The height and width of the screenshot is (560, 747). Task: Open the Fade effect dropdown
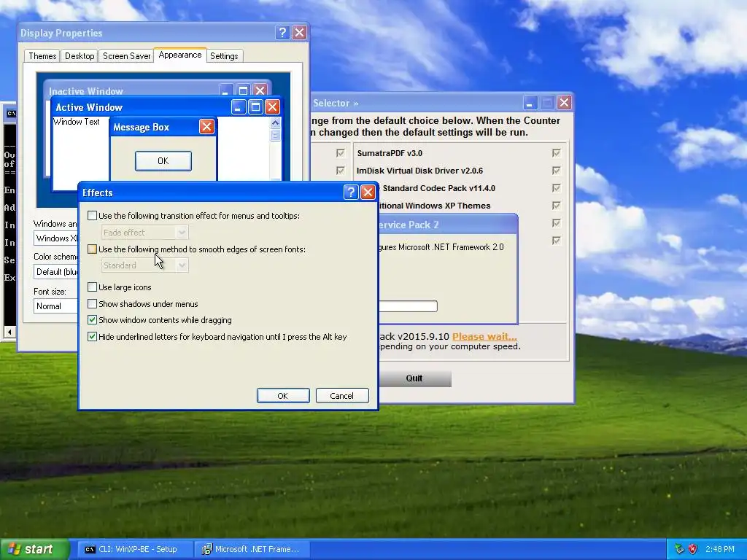click(145, 233)
